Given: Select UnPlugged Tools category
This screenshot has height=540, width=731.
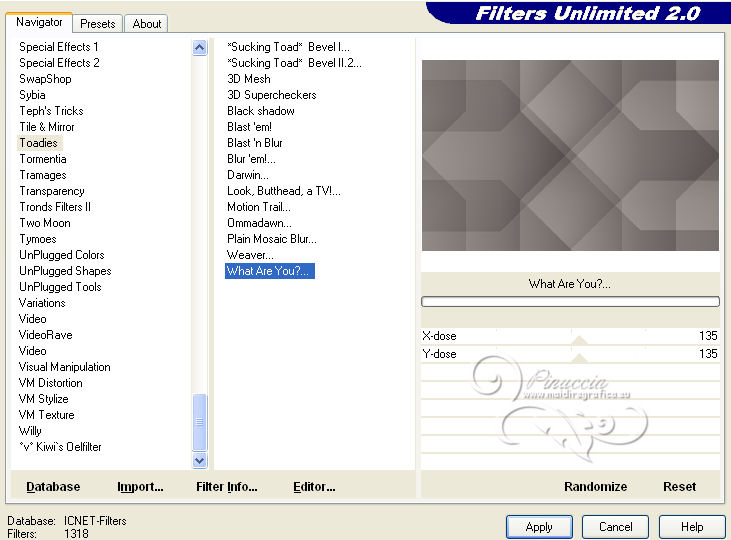Looking at the screenshot, I should [x=60, y=287].
